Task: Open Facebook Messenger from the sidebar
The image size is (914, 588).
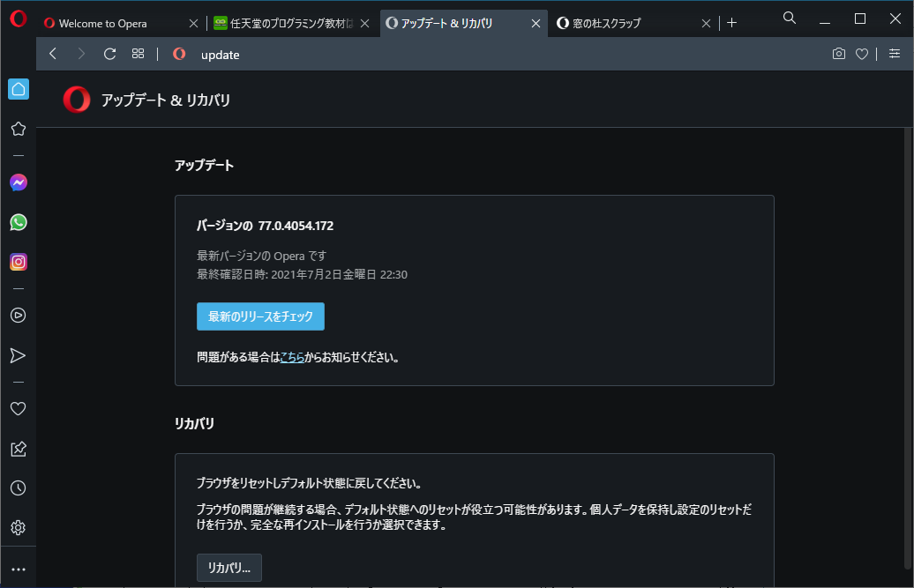Action: [18, 182]
